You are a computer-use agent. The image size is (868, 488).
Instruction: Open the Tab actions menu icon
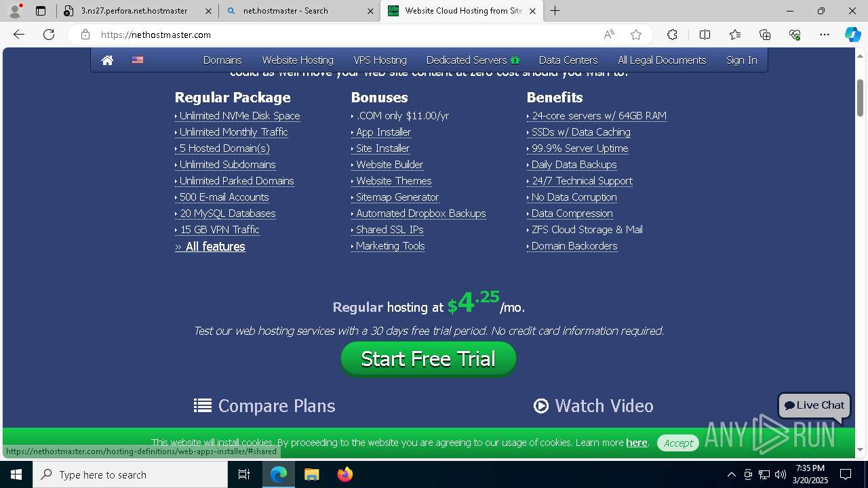(x=41, y=11)
